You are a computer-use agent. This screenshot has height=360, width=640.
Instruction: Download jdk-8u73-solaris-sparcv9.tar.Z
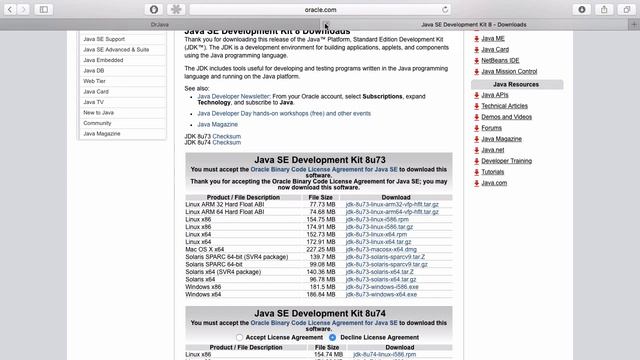pyautogui.click(x=385, y=257)
